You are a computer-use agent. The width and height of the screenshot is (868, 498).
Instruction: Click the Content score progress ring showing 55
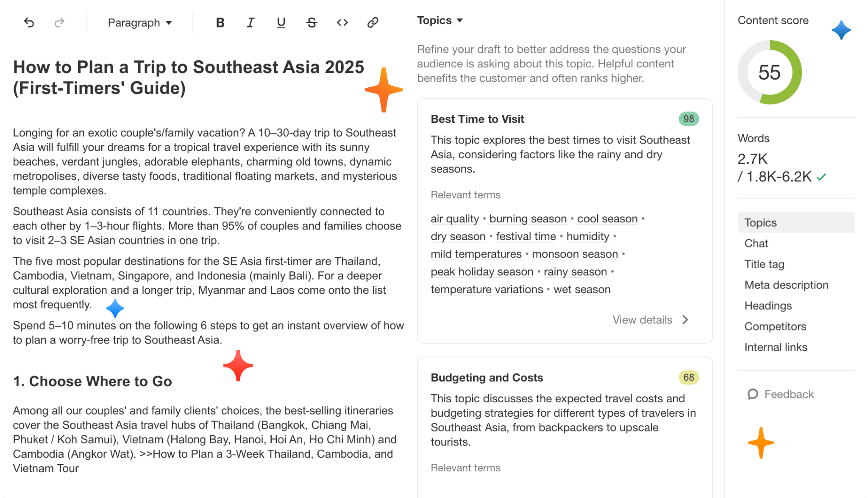[770, 72]
